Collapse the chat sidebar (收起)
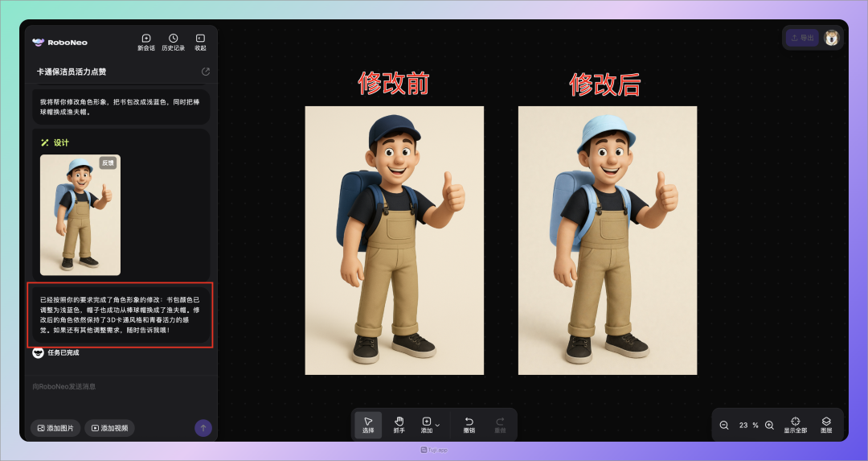The image size is (868, 461). [200, 42]
